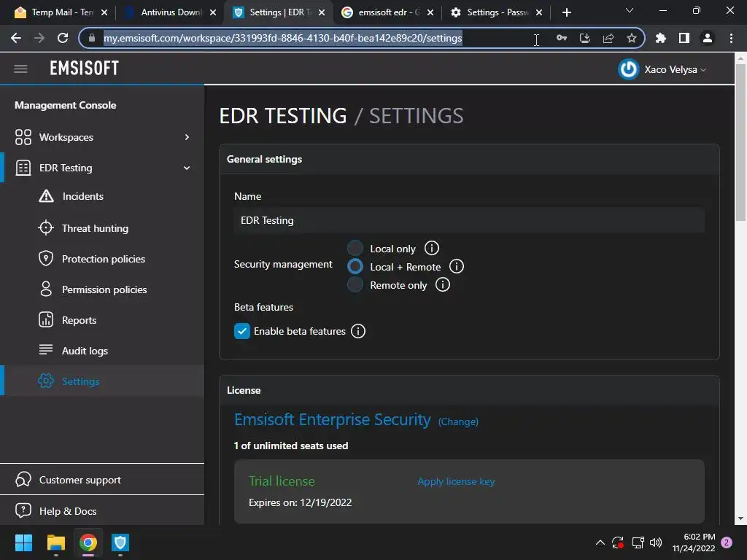Open Windows Start menu

click(23, 542)
